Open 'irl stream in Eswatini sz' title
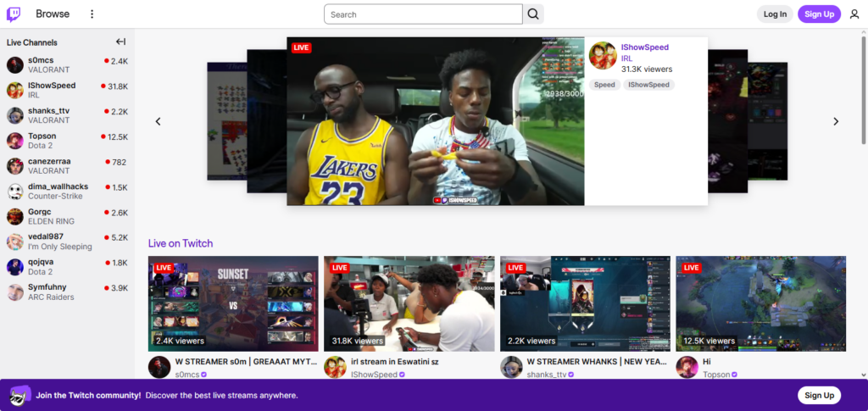The height and width of the screenshot is (411, 868). pyautogui.click(x=395, y=362)
